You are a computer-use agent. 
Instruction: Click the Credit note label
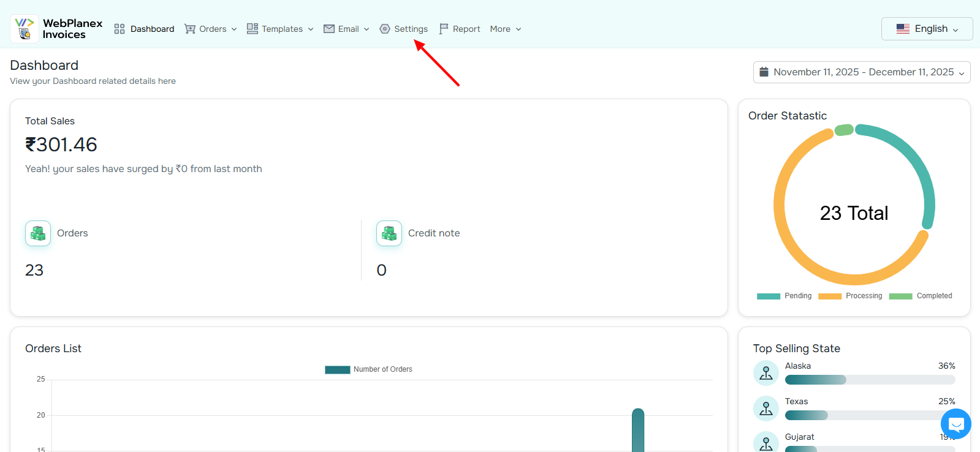click(434, 233)
